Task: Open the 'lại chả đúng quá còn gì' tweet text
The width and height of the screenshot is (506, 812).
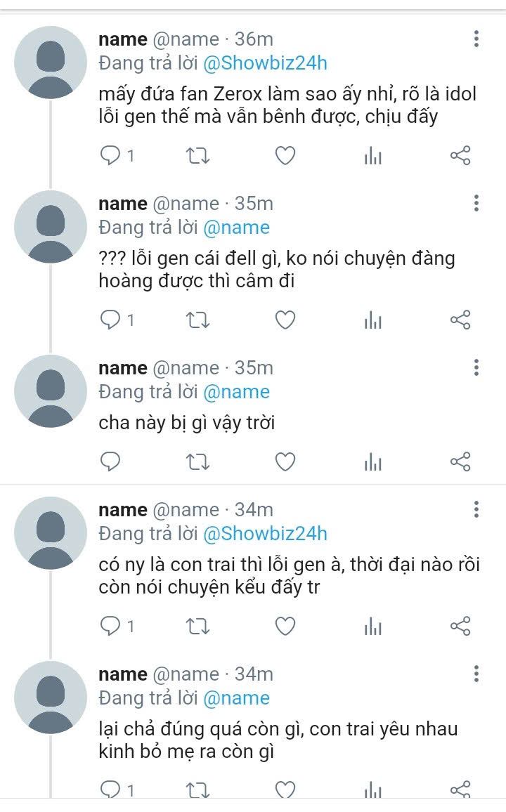Action: pos(278,740)
